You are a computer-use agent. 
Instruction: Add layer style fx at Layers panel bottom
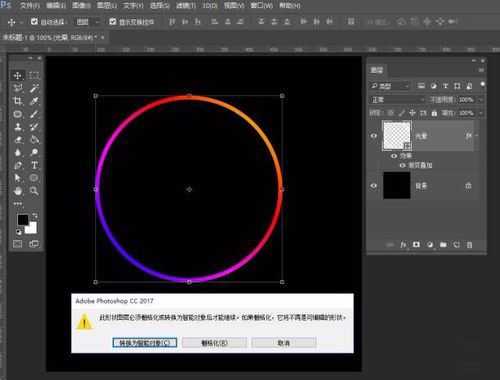pos(403,245)
